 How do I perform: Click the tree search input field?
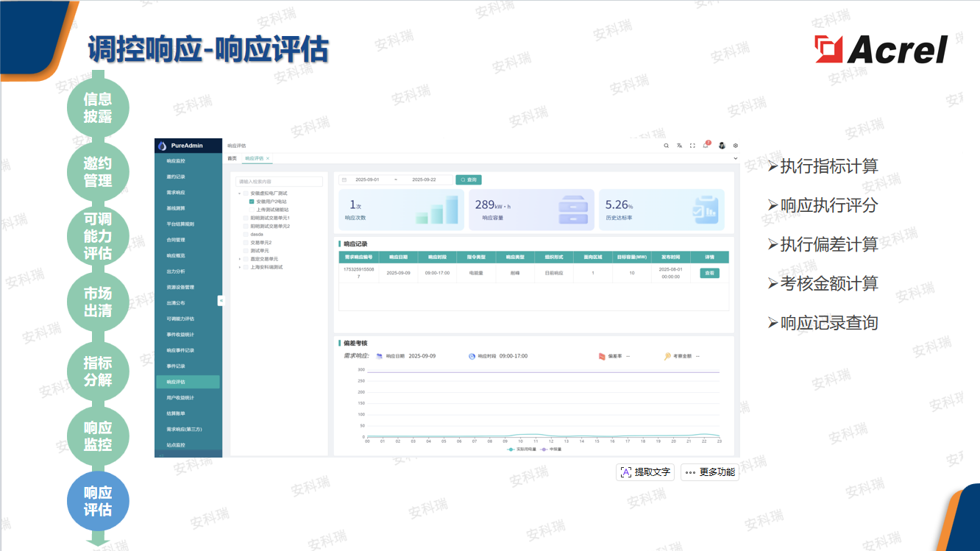[279, 182]
